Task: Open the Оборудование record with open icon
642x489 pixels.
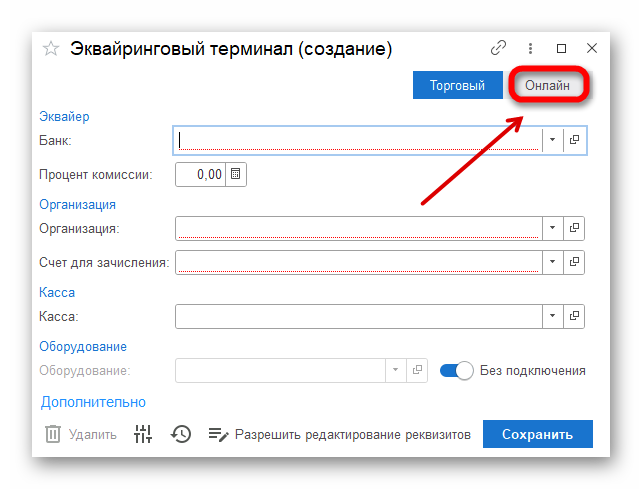Action: [417, 370]
